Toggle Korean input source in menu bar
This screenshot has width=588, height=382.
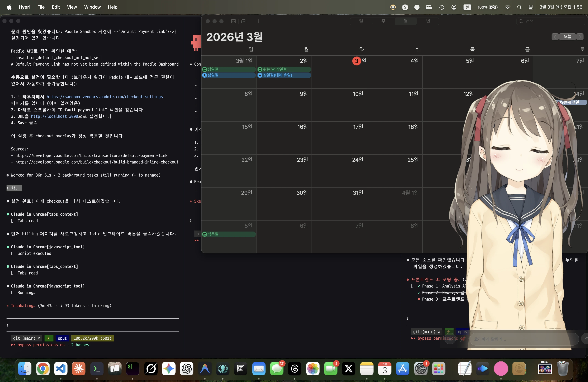(x=467, y=7)
